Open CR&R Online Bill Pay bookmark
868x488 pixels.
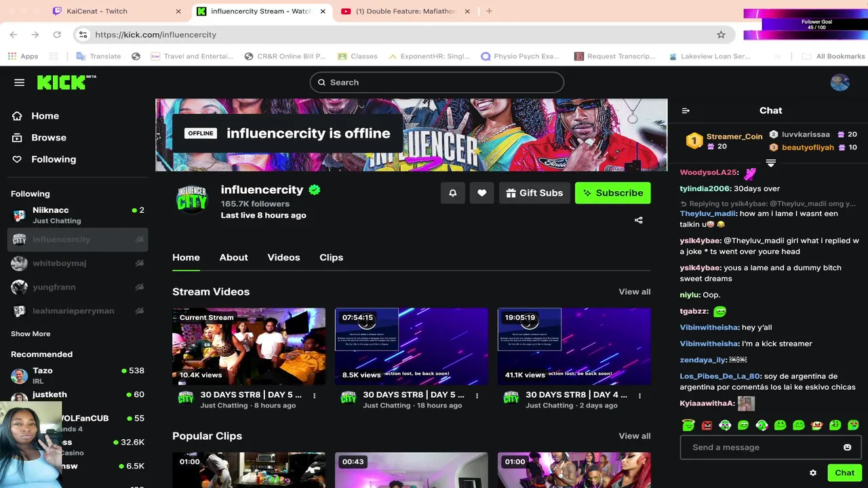[285, 56]
